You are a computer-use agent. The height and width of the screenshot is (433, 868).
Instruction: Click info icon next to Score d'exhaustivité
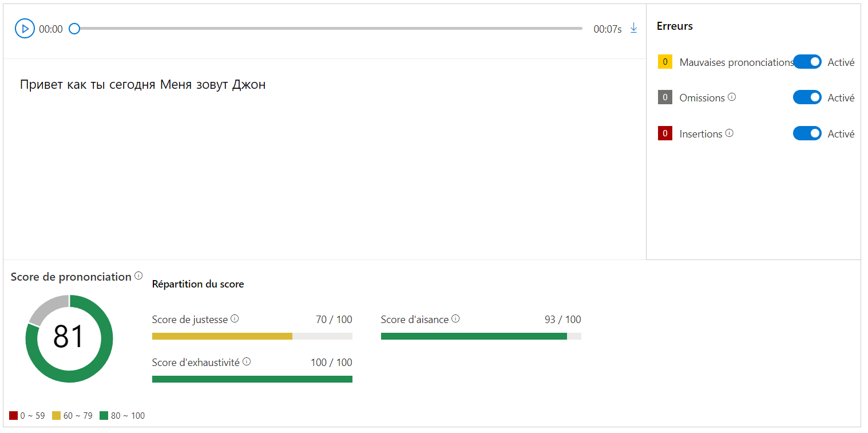click(247, 362)
